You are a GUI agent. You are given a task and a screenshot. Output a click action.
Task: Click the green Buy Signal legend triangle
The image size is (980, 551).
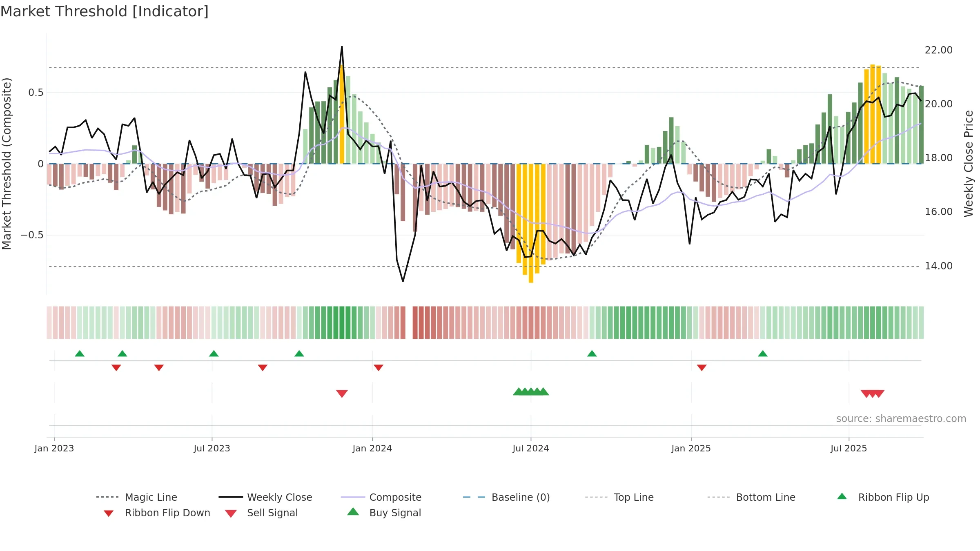(x=353, y=511)
